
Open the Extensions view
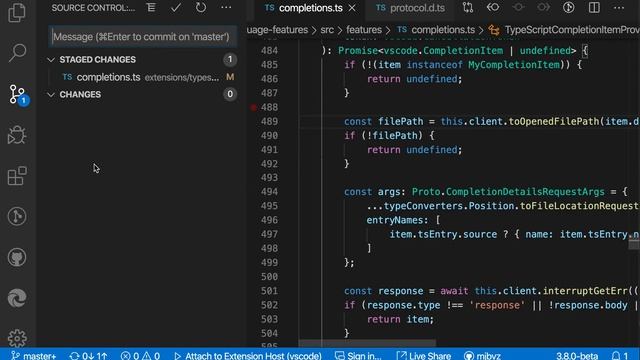(x=17, y=176)
